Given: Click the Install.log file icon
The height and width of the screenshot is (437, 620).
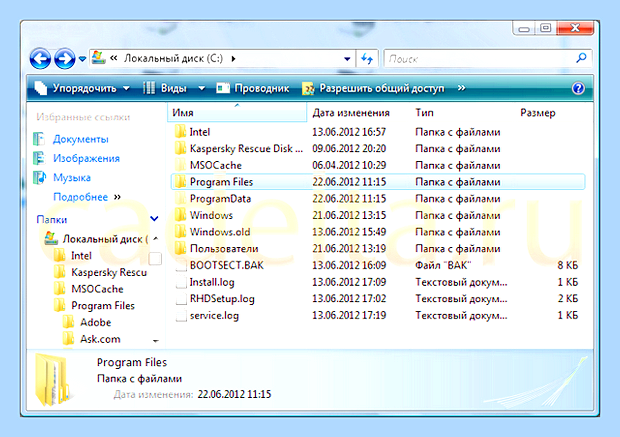Looking at the screenshot, I should [181, 282].
